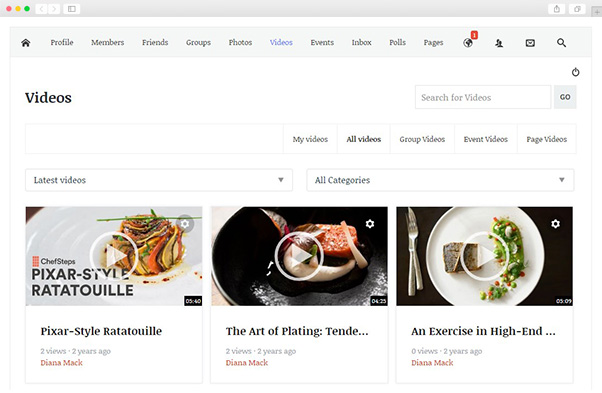The width and height of the screenshot is (602, 393).
Task: Click the browser forward arrow
Action: tap(54, 8)
